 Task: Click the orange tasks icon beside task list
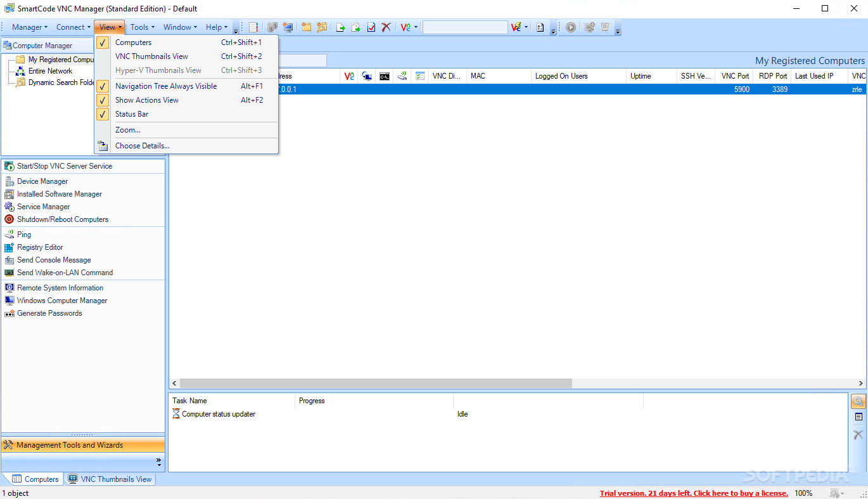point(858,401)
